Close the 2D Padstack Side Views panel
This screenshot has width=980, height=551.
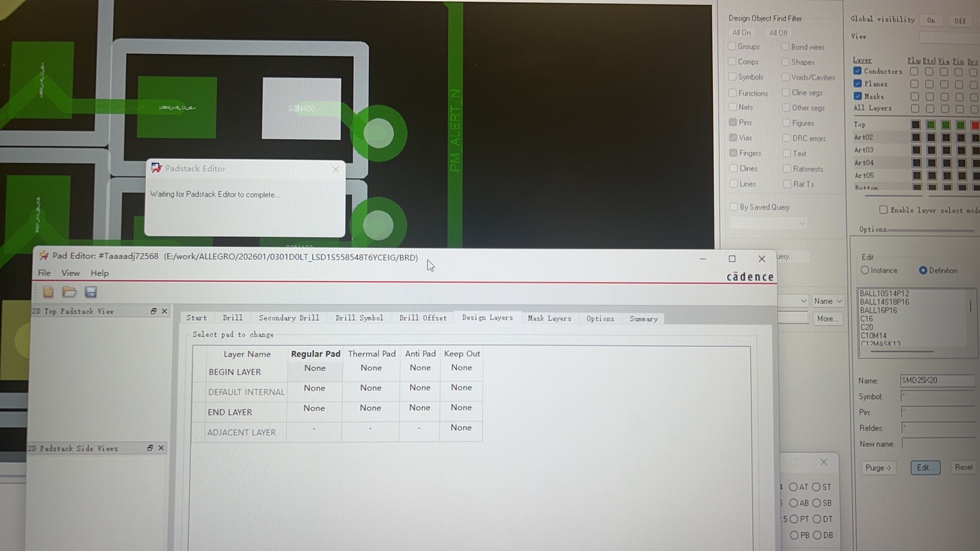[161, 448]
